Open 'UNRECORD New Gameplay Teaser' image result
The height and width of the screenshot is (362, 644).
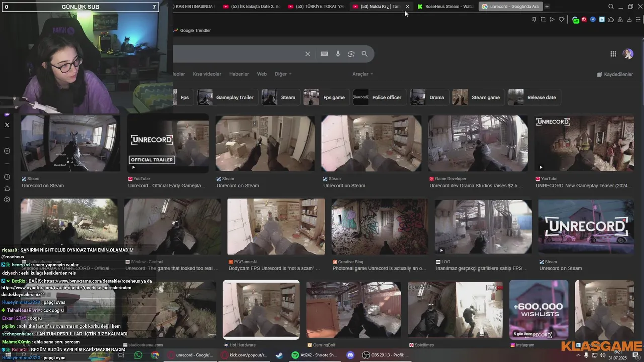(585, 143)
